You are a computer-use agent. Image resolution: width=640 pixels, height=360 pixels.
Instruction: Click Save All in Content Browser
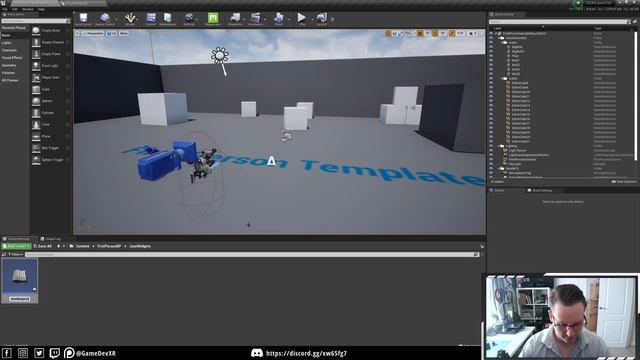tap(42, 246)
